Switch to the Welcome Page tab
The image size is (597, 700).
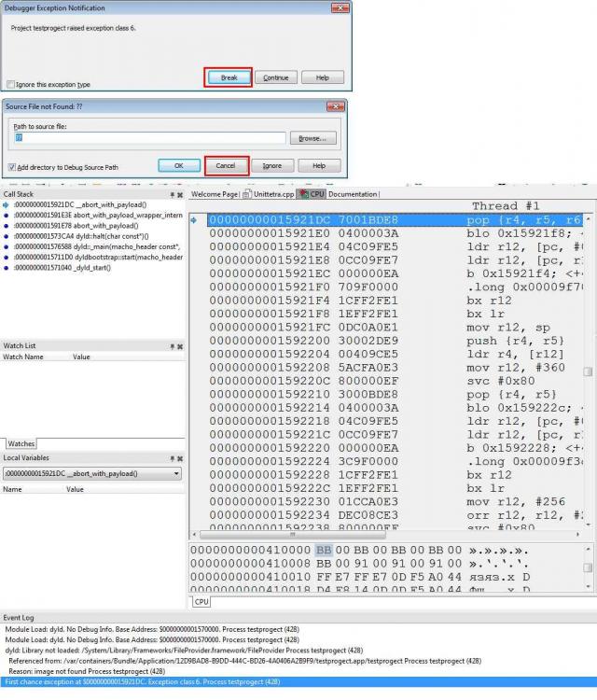[215, 194]
